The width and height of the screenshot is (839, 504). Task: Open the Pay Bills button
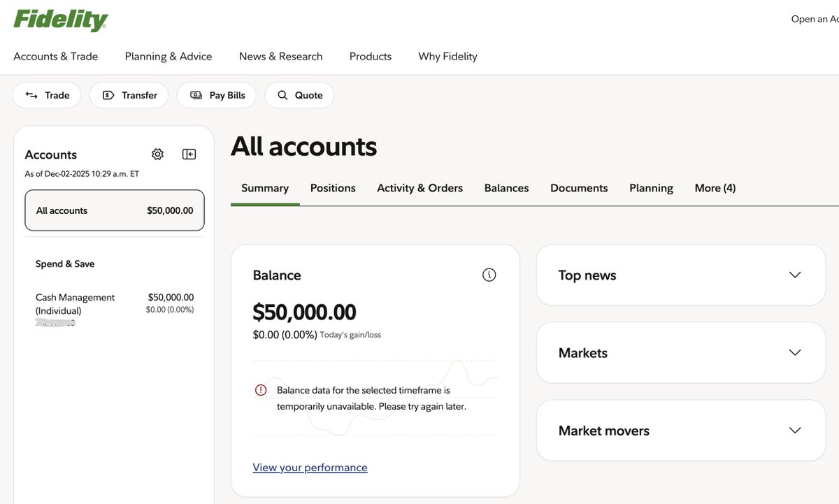pos(217,95)
